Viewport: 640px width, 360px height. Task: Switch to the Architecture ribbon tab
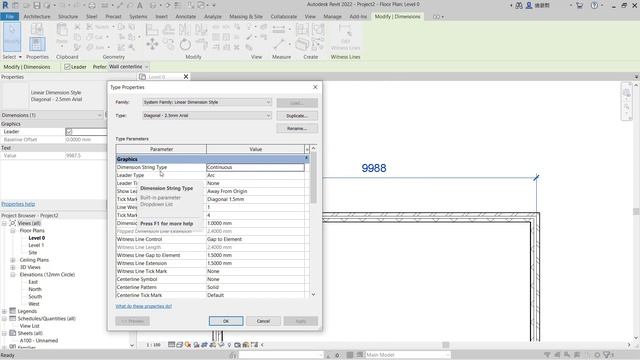pyautogui.click(x=37, y=17)
